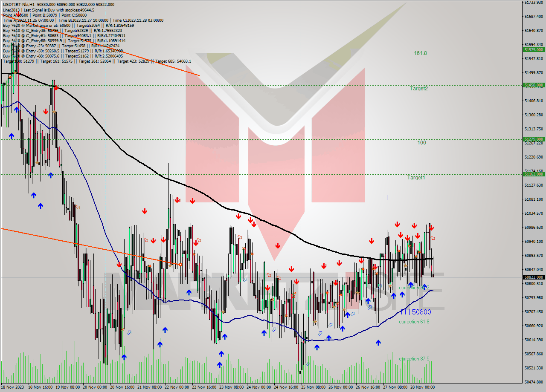Click the 51499.870 price axis label

[533, 73]
